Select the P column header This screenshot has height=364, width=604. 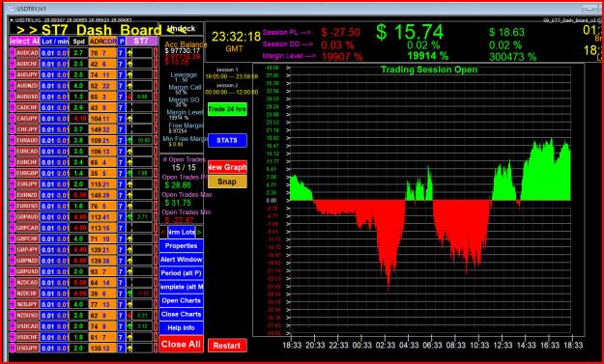coord(122,42)
